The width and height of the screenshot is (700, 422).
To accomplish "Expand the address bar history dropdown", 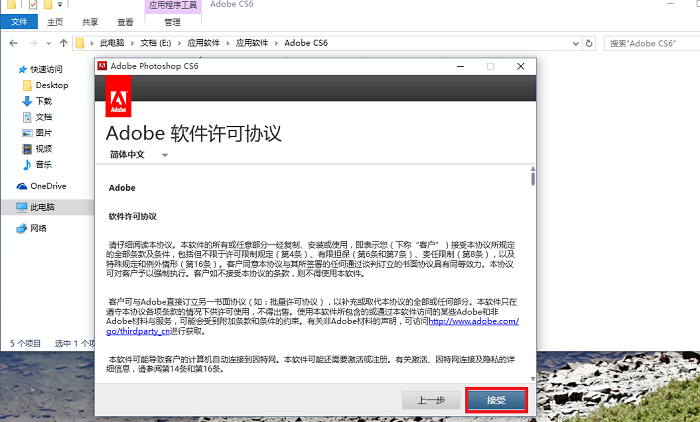I will (576, 43).
